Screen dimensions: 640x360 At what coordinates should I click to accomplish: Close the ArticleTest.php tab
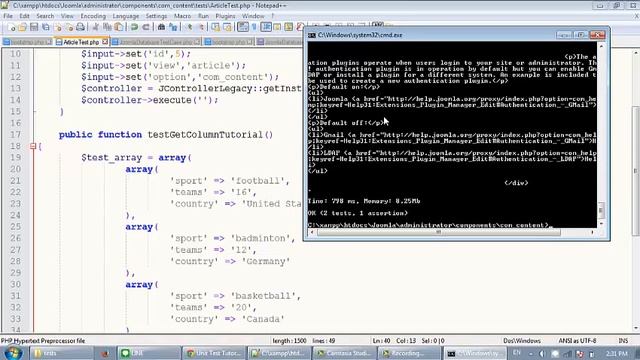pos(105,42)
